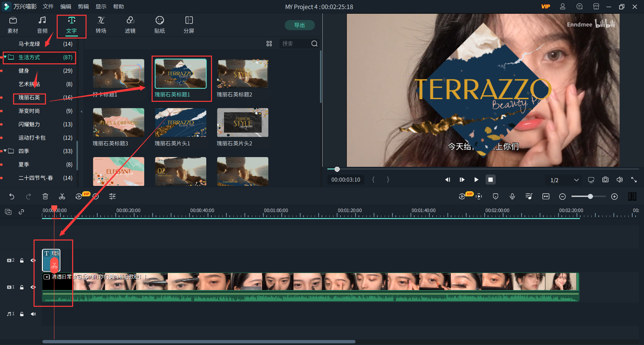The image size is (644, 345).
Task: Click the delete trash icon
Action: (x=45, y=197)
